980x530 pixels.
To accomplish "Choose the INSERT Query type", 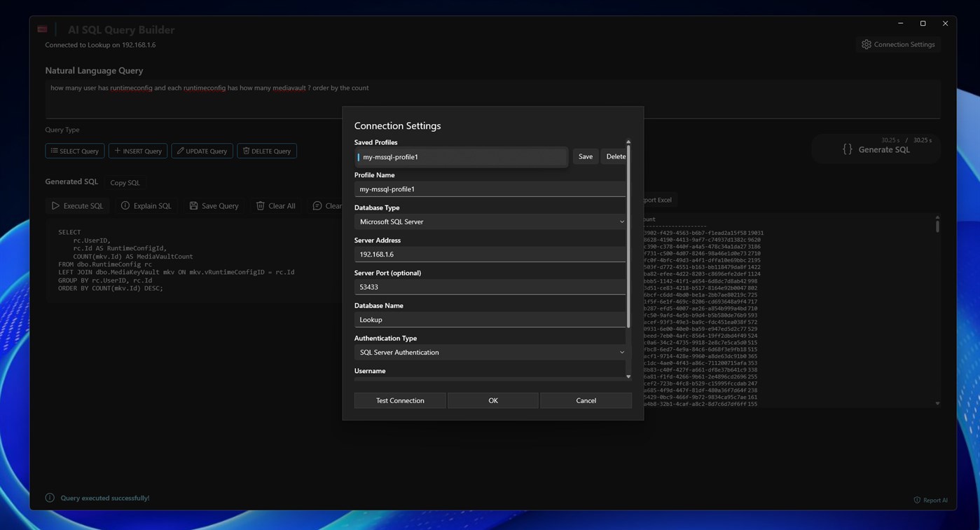I will pos(138,151).
